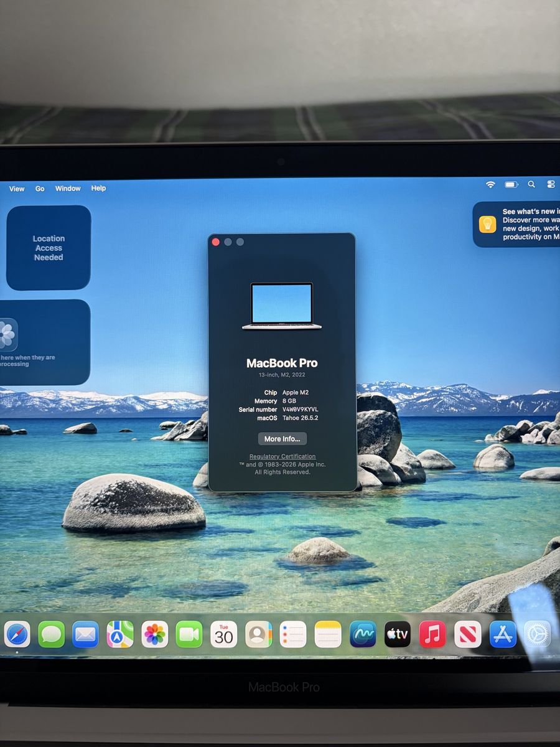The width and height of the screenshot is (560, 747).
Task: Open System Settings gear in Dock
Action: click(x=537, y=634)
